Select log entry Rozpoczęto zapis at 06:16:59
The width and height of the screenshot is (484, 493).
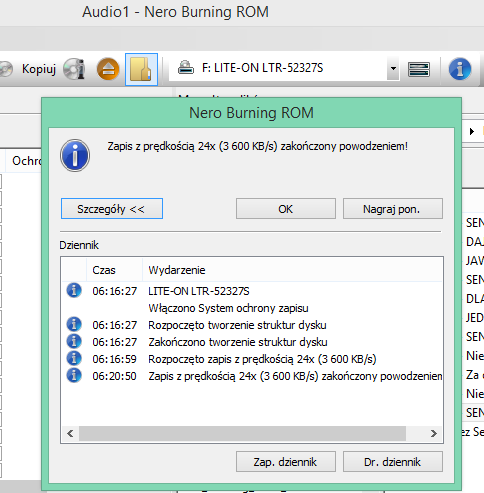tap(252, 359)
